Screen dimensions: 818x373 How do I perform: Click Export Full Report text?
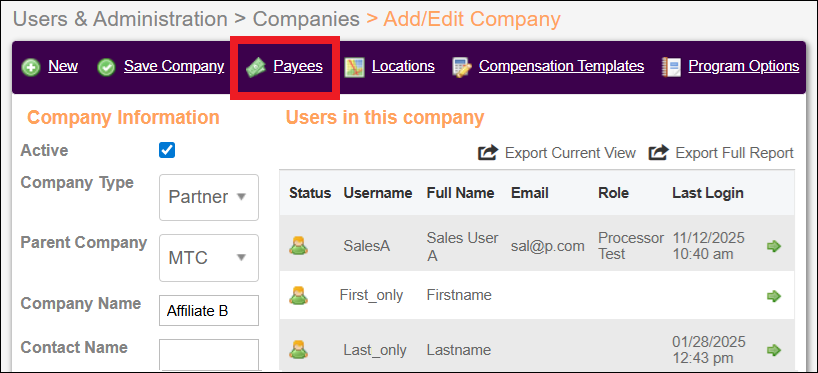[735, 153]
